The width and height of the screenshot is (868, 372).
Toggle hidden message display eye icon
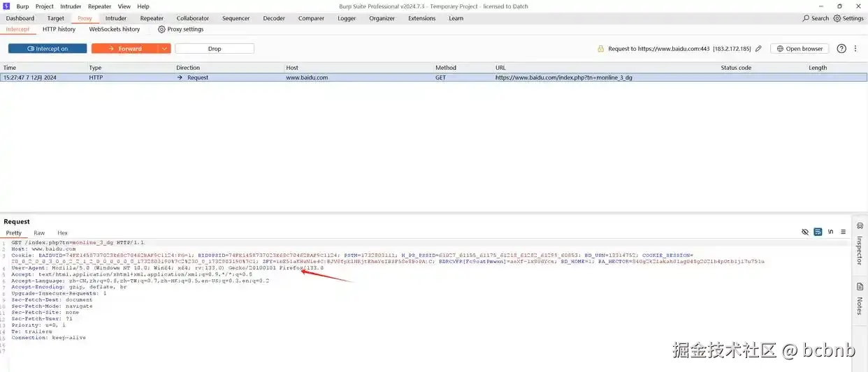coord(805,232)
